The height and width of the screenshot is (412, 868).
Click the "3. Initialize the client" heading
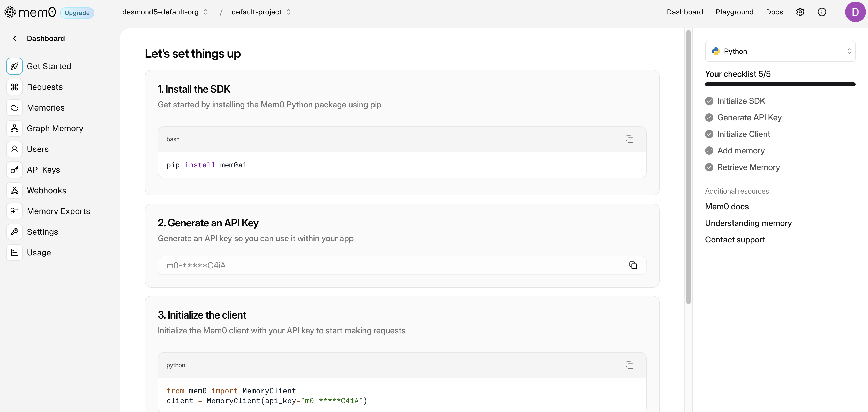coord(202,315)
